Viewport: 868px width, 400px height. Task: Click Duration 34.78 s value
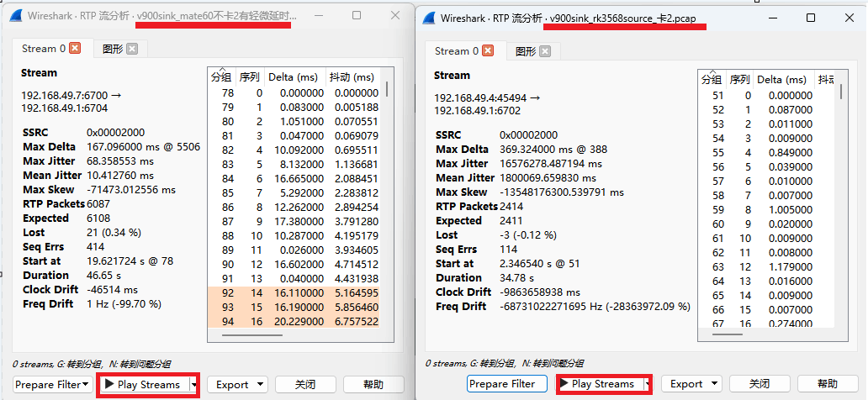pyautogui.click(x=516, y=278)
